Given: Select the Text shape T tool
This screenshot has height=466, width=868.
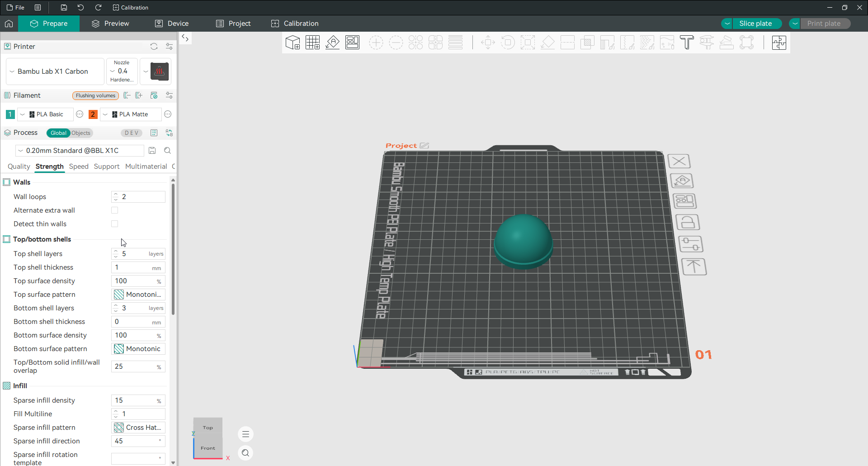Looking at the screenshot, I should click(x=687, y=43).
